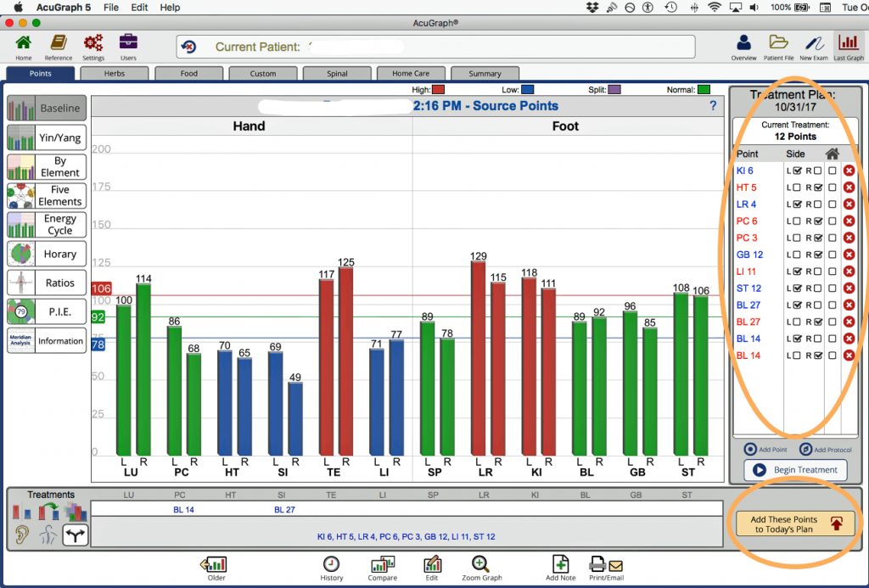Open graph History

pyautogui.click(x=332, y=568)
